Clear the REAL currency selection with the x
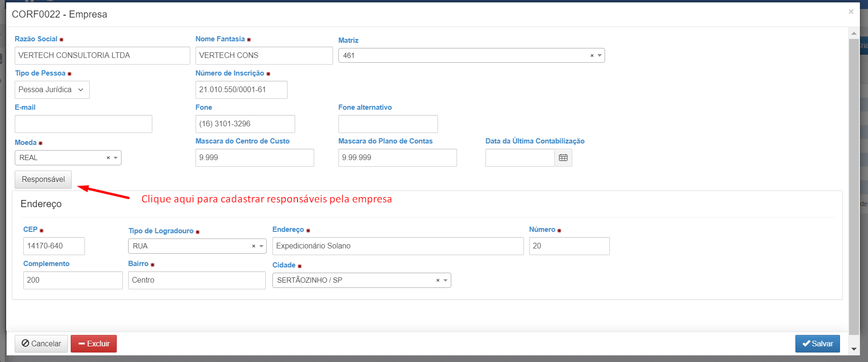The width and height of the screenshot is (868, 362). pyautogui.click(x=108, y=158)
